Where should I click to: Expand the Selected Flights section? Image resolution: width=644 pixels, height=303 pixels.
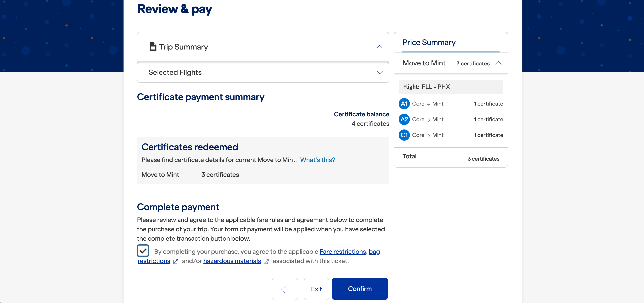coord(379,72)
